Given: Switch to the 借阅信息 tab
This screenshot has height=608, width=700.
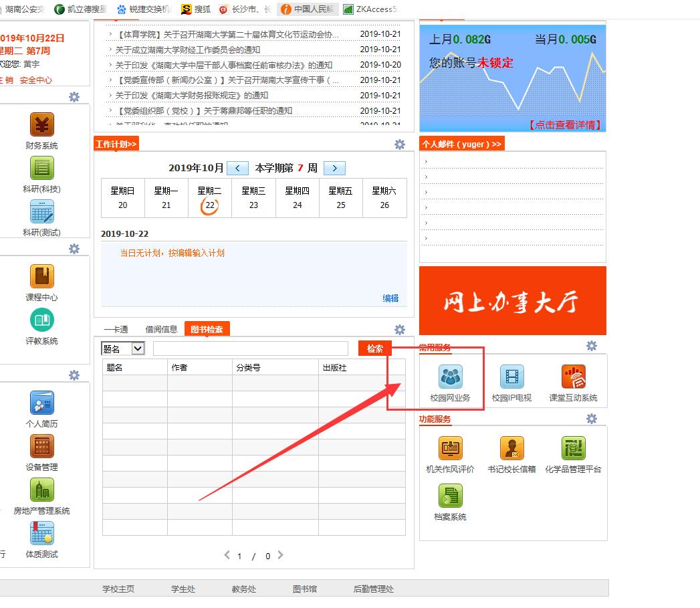Looking at the screenshot, I should point(161,329).
